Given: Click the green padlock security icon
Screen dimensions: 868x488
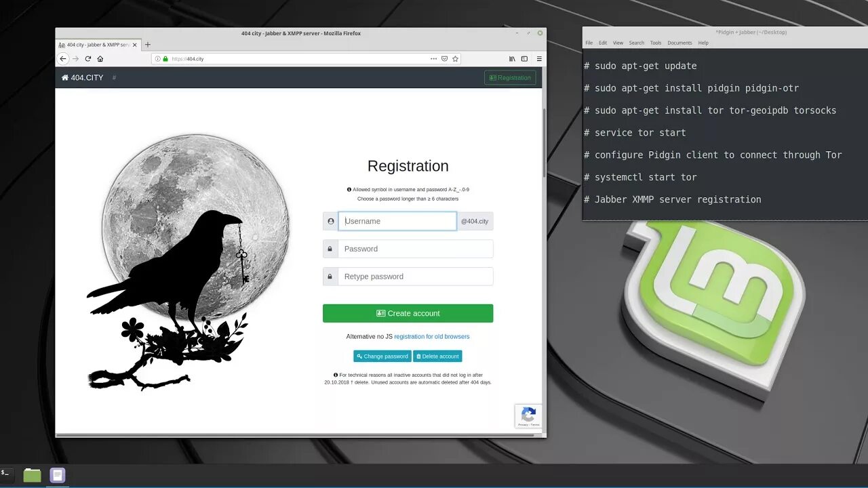Looking at the screenshot, I should point(165,59).
